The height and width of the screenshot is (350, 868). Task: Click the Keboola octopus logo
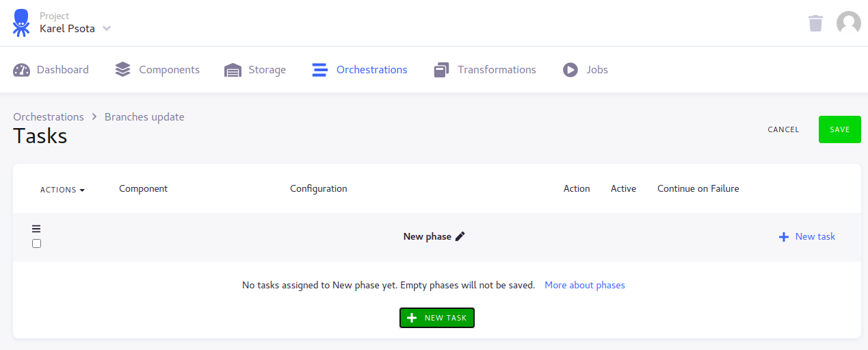pos(21,23)
